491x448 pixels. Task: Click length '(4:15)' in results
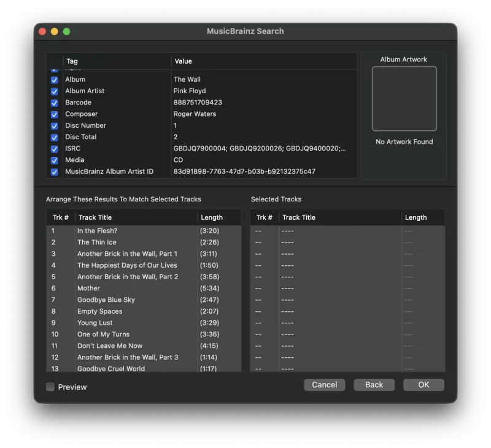pyautogui.click(x=209, y=346)
